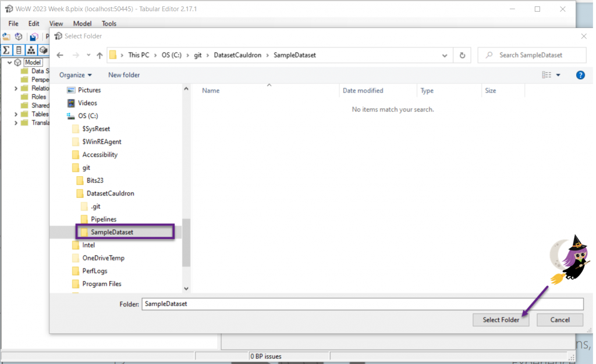Click the Search SampleDataset box
This screenshot has width=596, height=364.
pyautogui.click(x=532, y=55)
